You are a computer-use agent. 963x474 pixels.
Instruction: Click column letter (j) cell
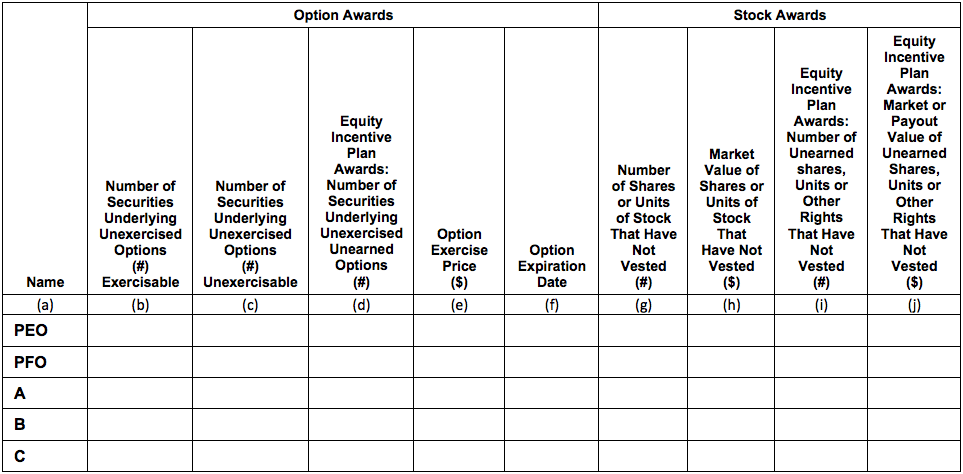(914, 305)
